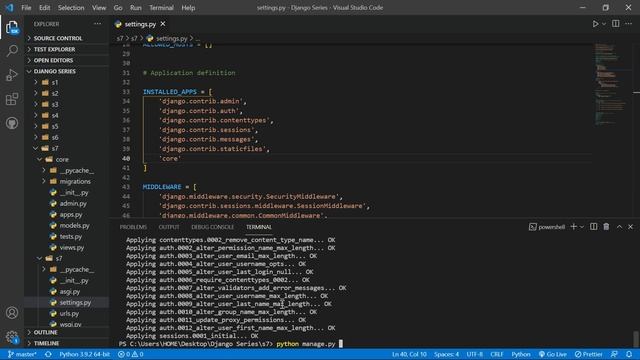Split the terminal panel

(x=593, y=227)
